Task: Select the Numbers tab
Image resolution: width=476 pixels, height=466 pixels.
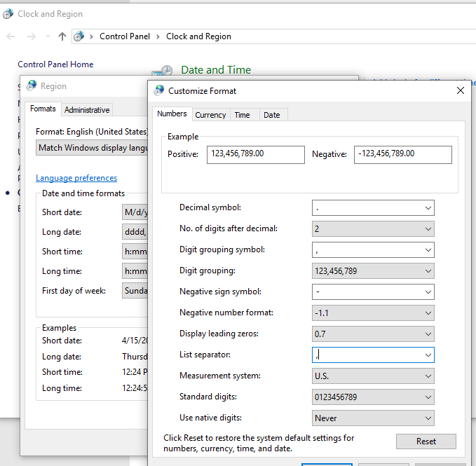Action: point(172,114)
